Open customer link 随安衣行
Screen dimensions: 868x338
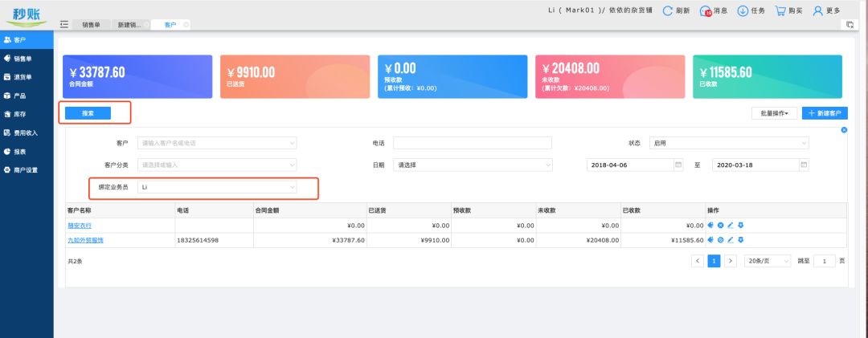pyautogui.click(x=80, y=226)
